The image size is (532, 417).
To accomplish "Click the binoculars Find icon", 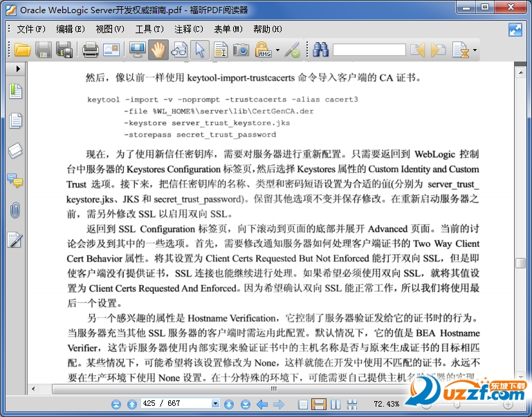I will click(320, 50).
